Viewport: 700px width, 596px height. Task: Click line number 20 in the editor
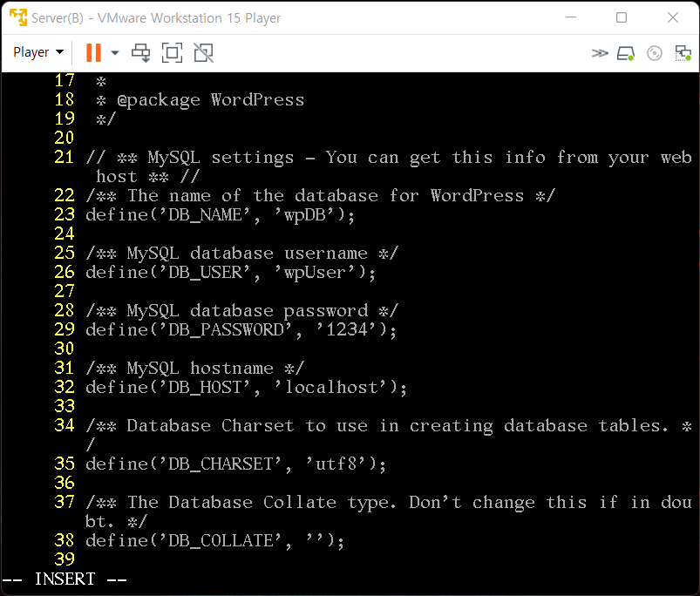[x=65, y=138]
